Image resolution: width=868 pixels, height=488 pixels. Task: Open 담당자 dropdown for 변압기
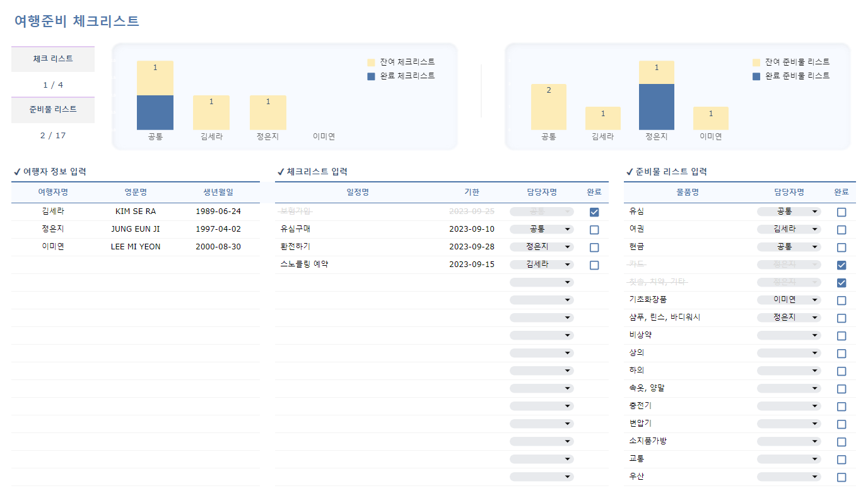[789, 424]
